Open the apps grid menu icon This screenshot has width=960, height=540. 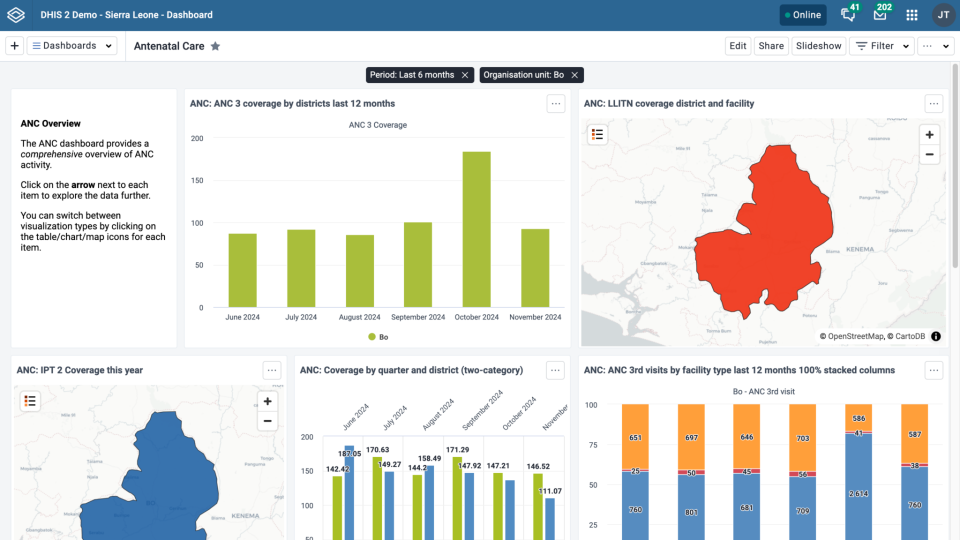pyautogui.click(x=912, y=15)
